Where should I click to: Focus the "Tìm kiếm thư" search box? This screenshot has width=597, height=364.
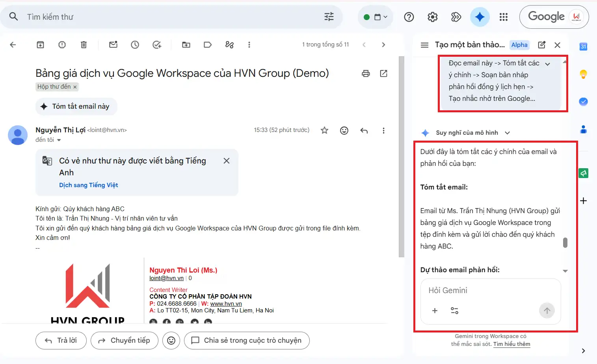(x=171, y=17)
